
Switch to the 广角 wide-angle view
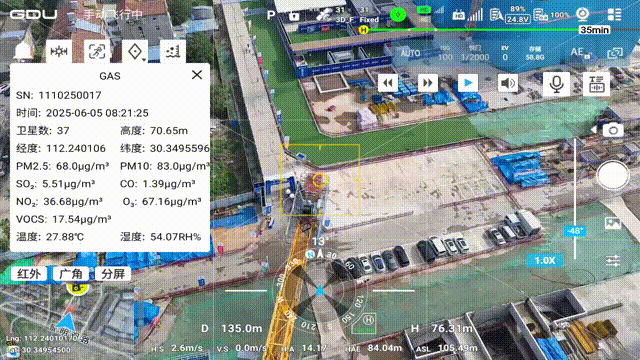(x=71, y=273)
